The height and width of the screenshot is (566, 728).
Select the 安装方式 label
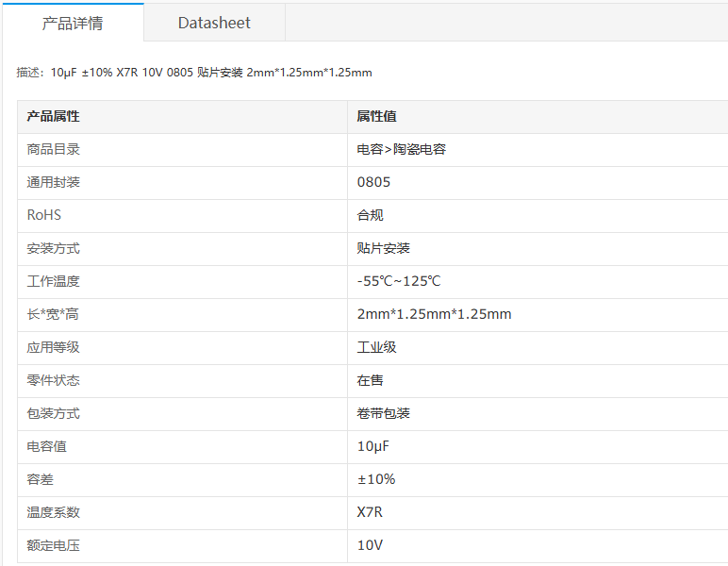[53, 248]
